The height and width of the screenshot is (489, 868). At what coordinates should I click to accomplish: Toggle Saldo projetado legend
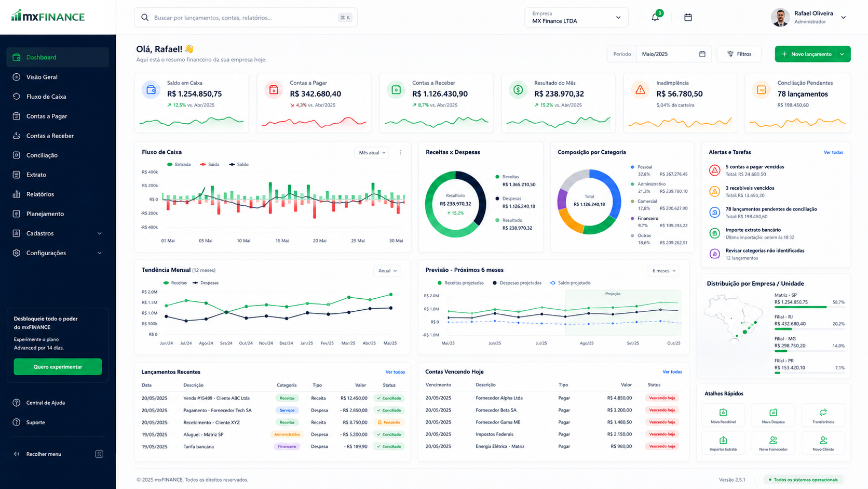[570, 283]
